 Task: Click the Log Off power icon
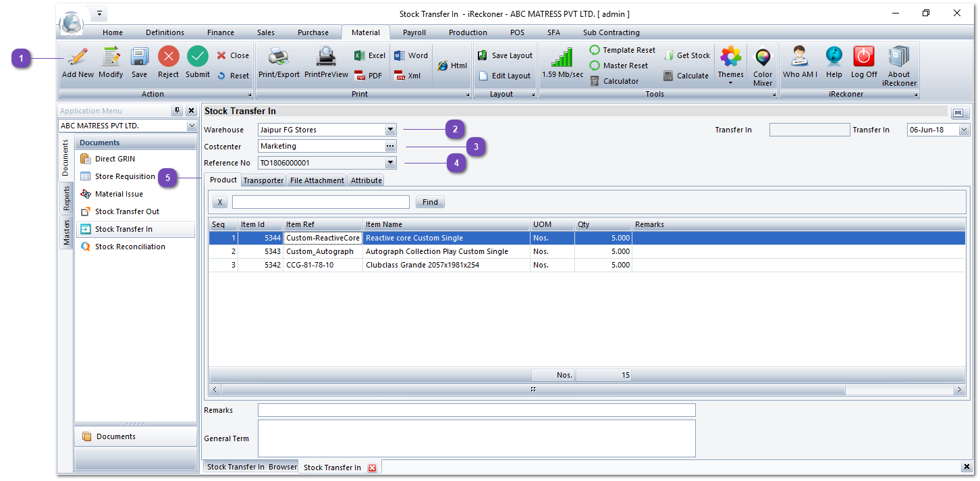tap(863, 57)
